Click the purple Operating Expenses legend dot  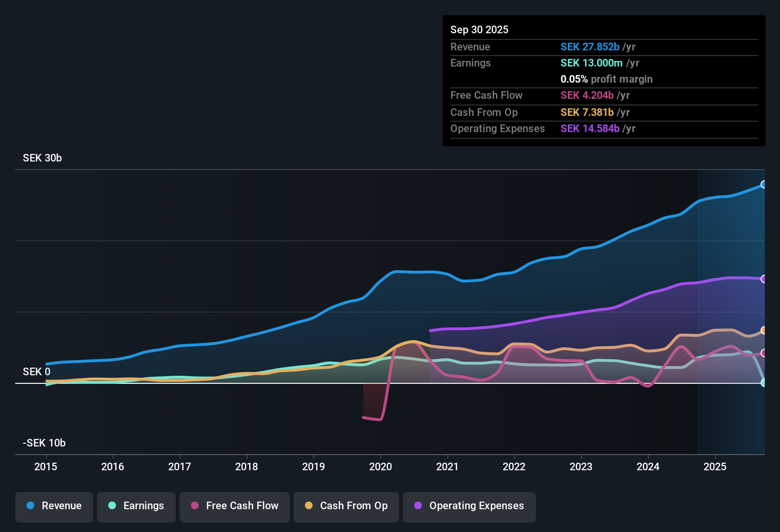pyautogui.click(x=418, y=506)
